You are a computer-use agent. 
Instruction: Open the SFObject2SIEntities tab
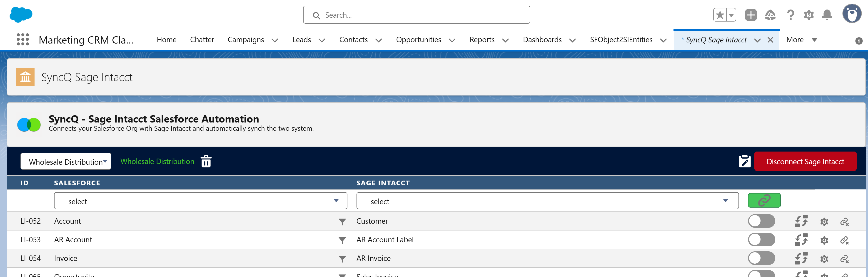tap(621, 40)
